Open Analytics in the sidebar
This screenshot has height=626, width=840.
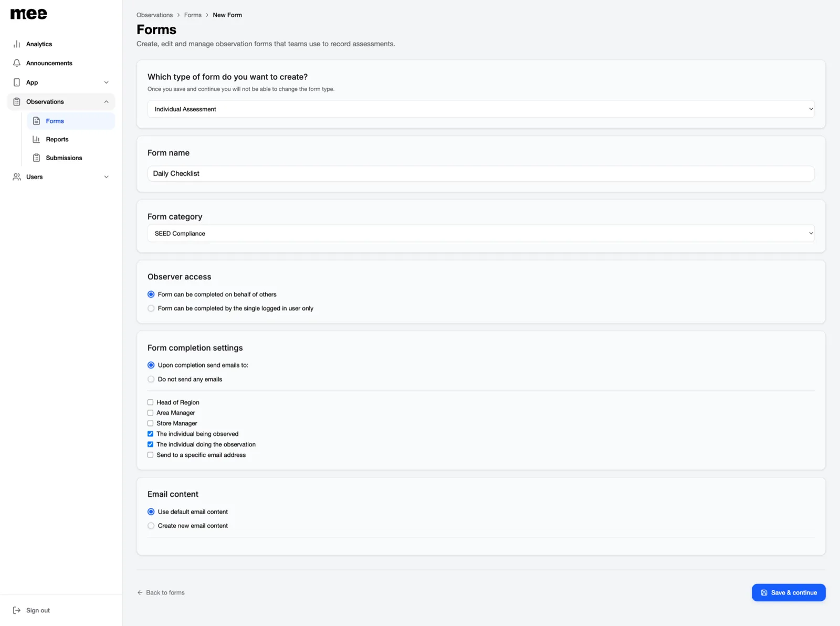click(x=61, y=44)
